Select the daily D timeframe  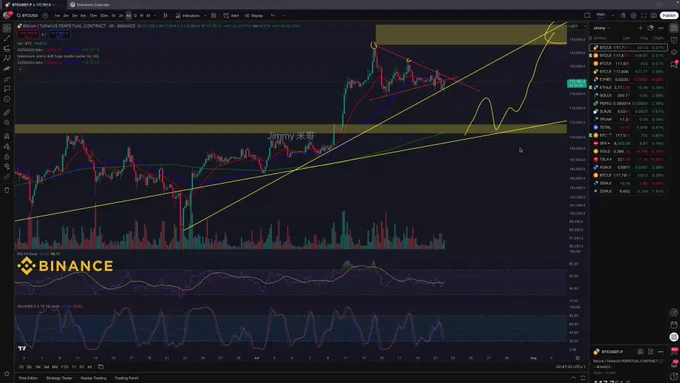pyautogui.click(x=135, y=16)
